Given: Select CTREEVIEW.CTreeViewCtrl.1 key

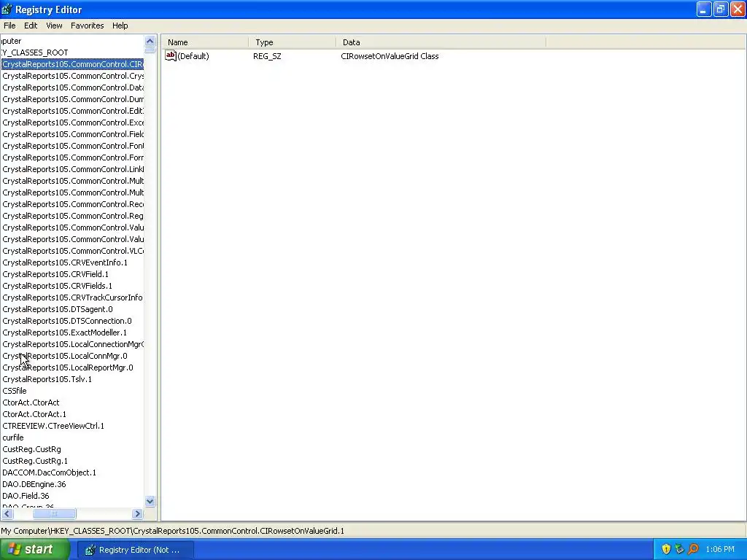Looking at the screenshot, I should point(53,426).
